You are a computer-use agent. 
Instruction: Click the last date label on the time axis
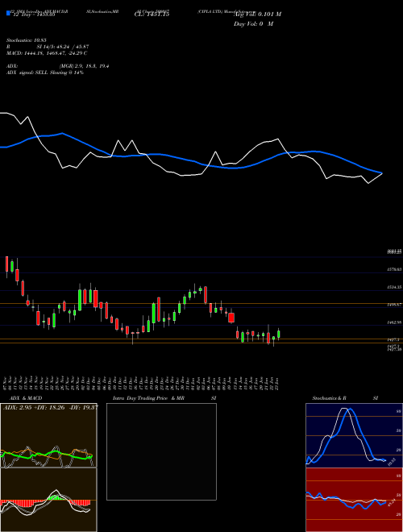tap(278, 383)
